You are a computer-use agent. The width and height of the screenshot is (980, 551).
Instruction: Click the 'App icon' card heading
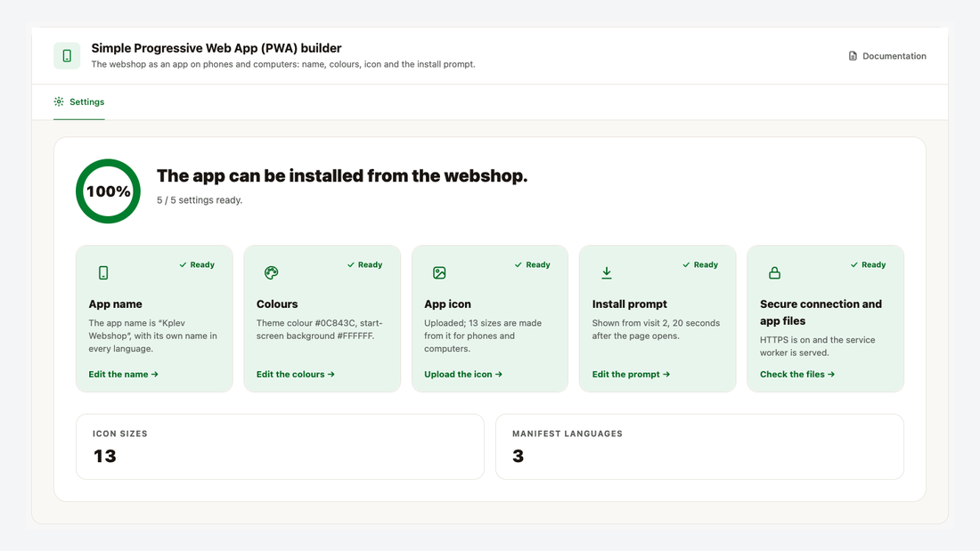point(447,304)
